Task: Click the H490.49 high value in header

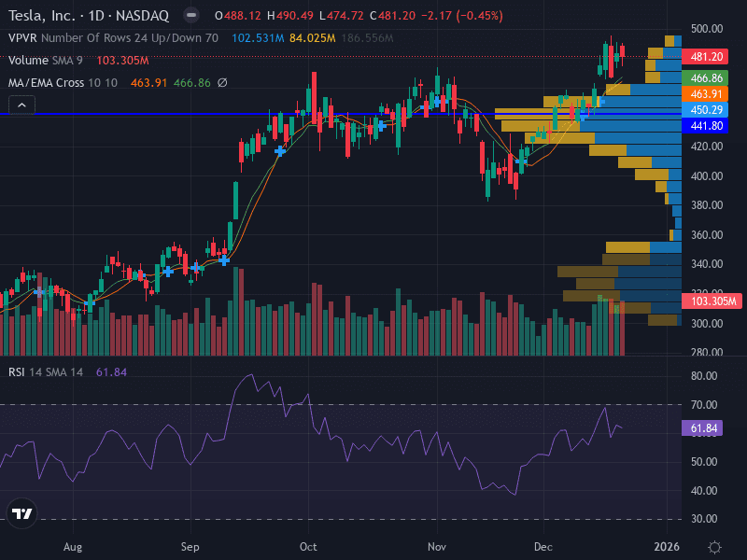Action: click(x=290, y=16)
